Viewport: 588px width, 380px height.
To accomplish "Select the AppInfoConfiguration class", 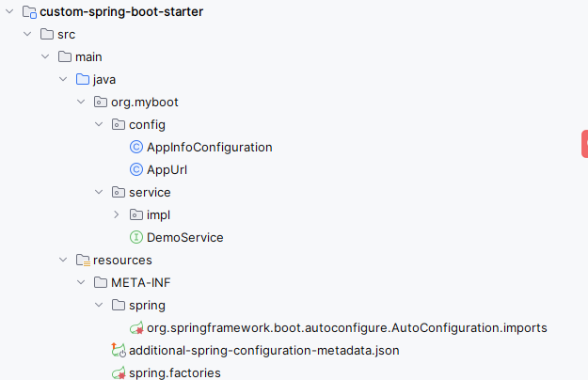I will point(209,148).
